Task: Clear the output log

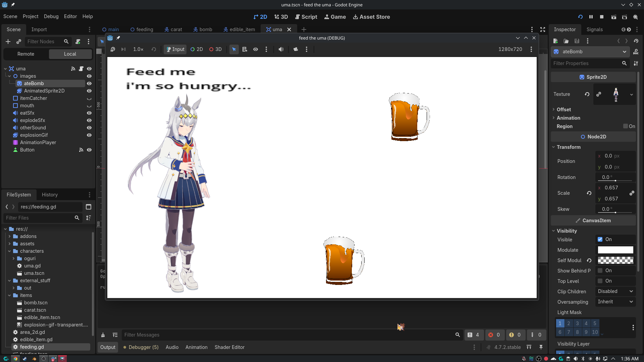Action: (103, 335)
